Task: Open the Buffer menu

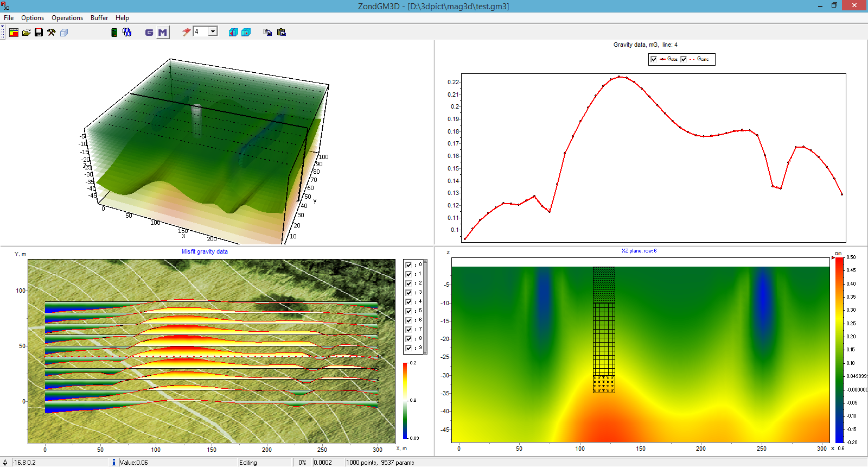Action: [99, 18]
